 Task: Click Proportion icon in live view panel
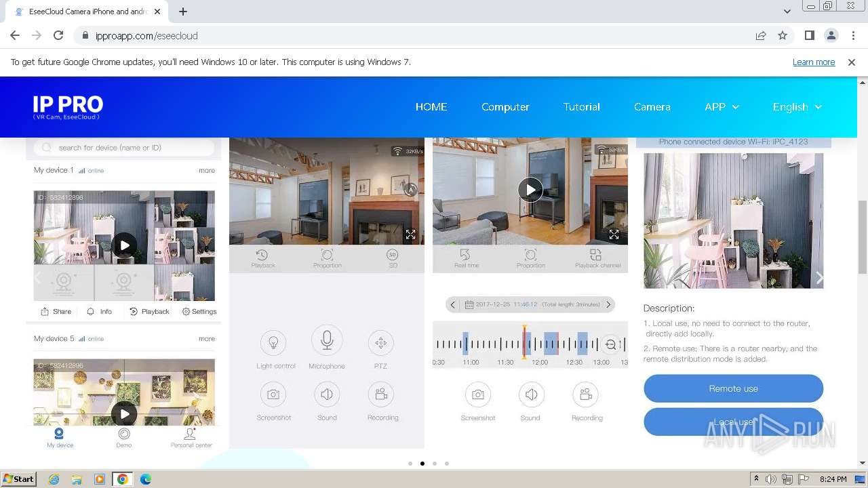coord(327,255)
